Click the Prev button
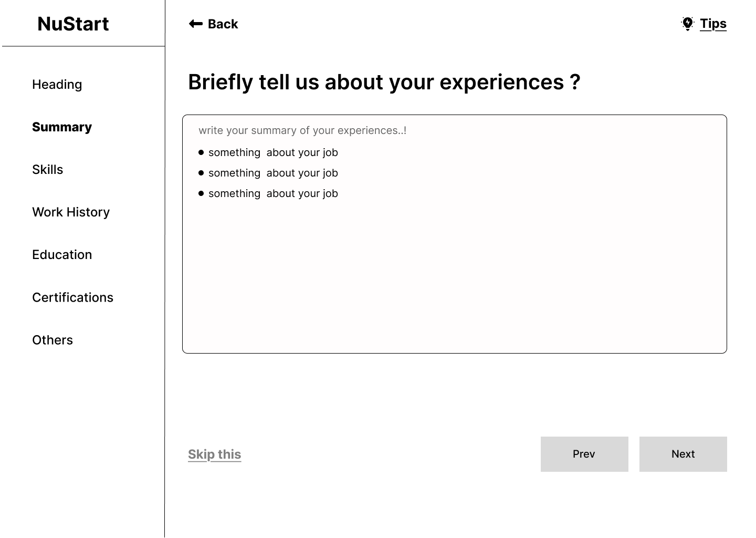Image resolution: width=756 pixels, height=538 pixels. click(x=584, y=454)
